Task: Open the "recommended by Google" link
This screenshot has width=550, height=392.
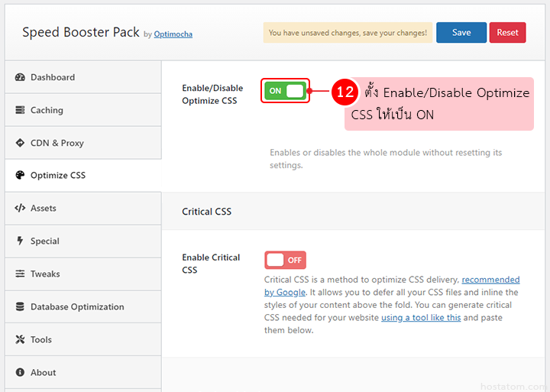Action: 490,280
